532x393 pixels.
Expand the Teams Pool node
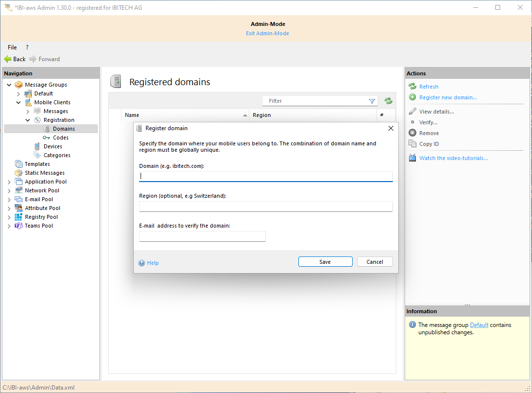click(x=9, y=226)
